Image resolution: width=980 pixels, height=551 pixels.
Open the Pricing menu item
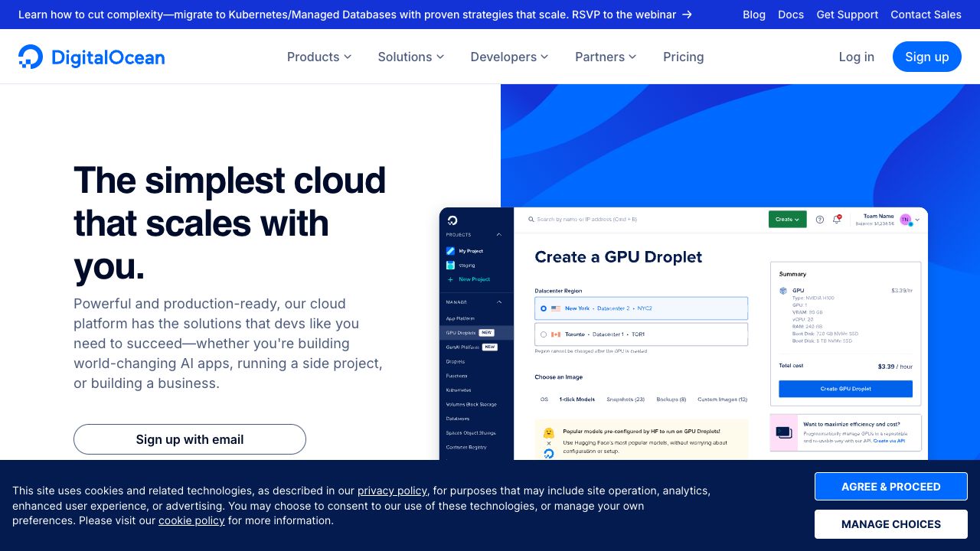pos(683,57)
